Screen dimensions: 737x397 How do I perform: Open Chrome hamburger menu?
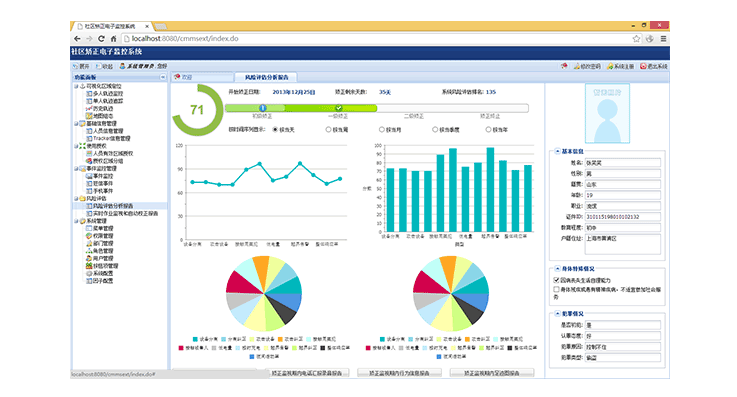coord(663,39)
